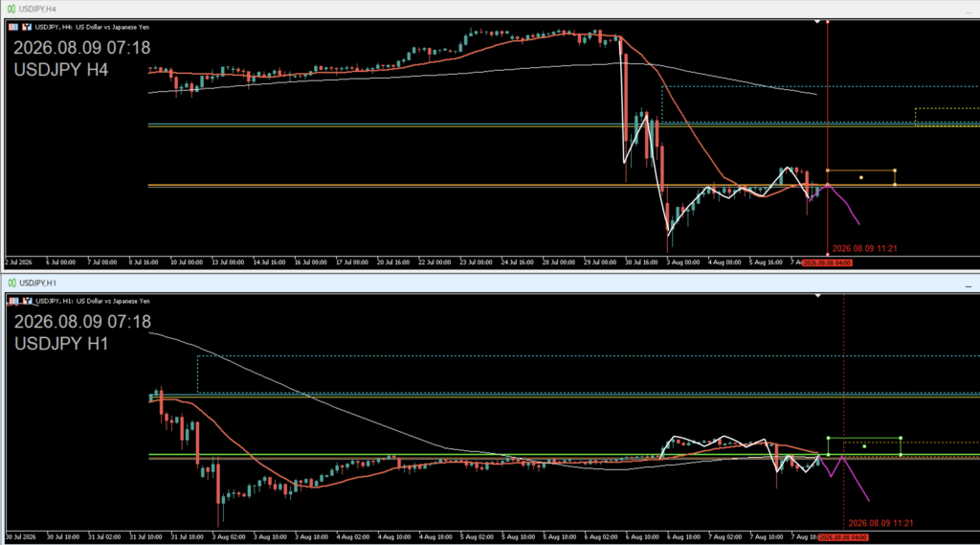Viewport: 980px width, 545px height.
Task: Open the H4 chart trading panel (One Click) icon
Action: coord(13,27)
